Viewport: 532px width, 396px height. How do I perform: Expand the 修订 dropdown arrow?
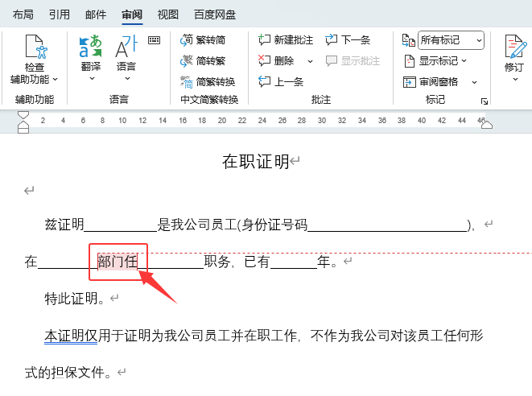pyautogui.click(x=515, y=80)
